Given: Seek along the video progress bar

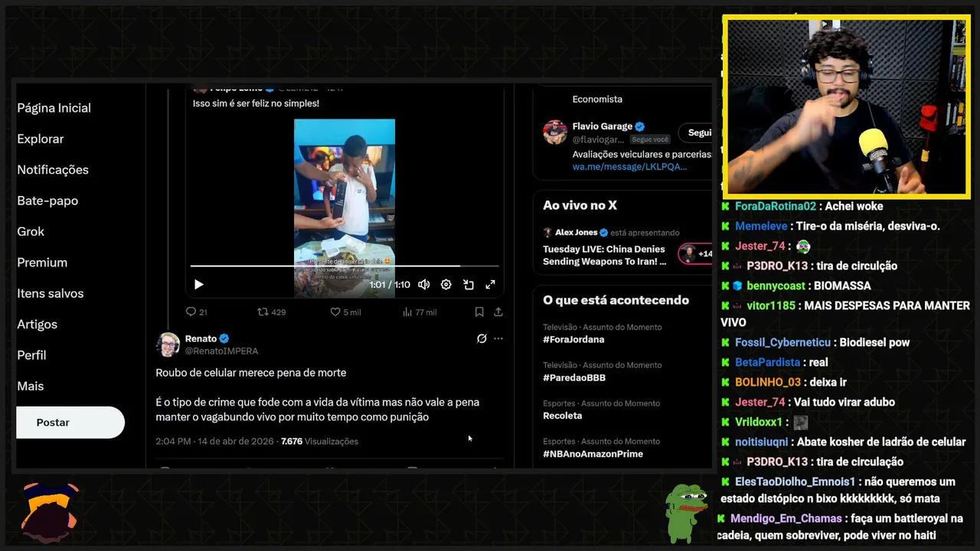Looking at the screenshot, I should (x=345, y=266).
